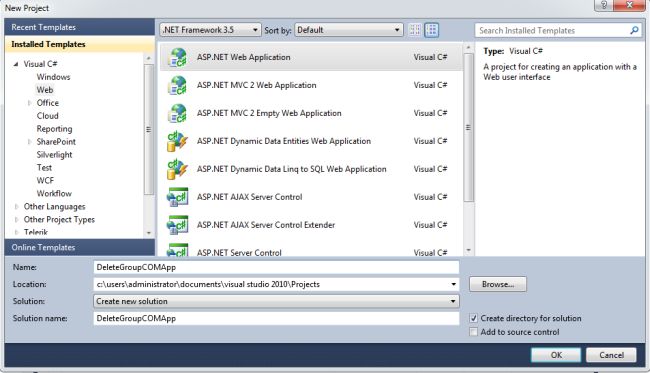The width and height of the screenshot is (650, 373).
Task: Open the Online Templates section
Action: click(x=80, y=247)
